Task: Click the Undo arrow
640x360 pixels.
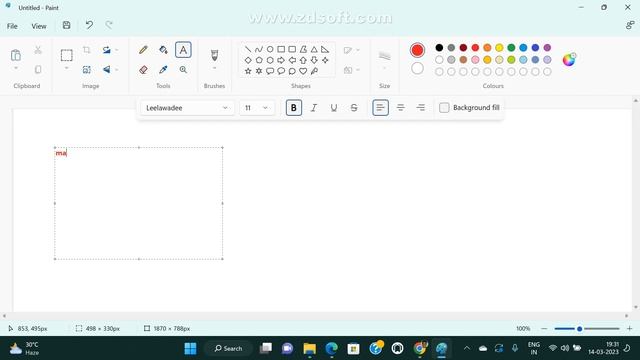Action: [89, 25]
